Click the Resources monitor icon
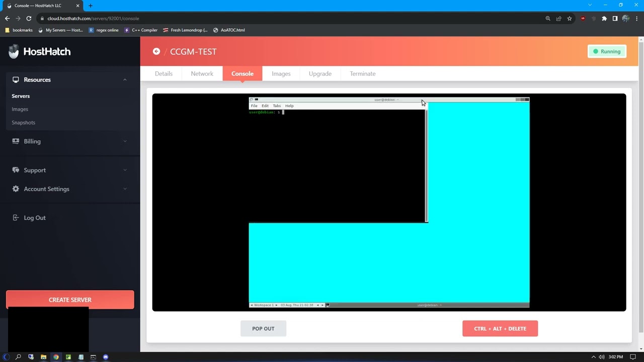The height and width of the screenshot is (362, 644). [16, 79]
